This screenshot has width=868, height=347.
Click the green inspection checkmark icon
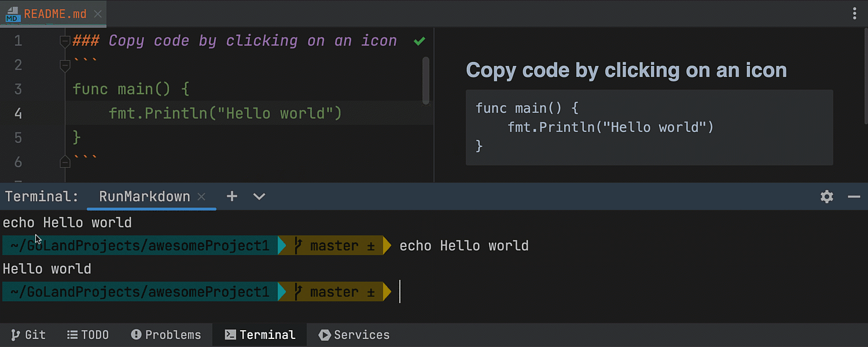(420, 41)
